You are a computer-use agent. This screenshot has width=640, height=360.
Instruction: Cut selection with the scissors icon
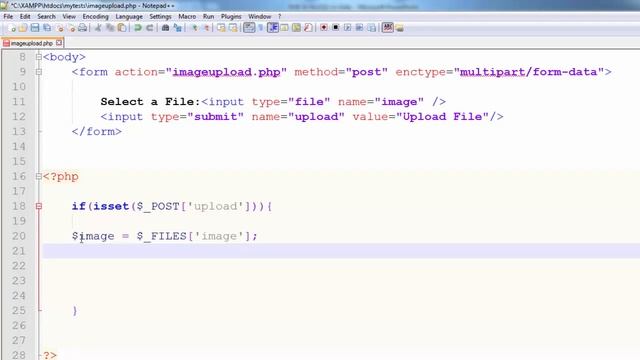click(98, 28)
